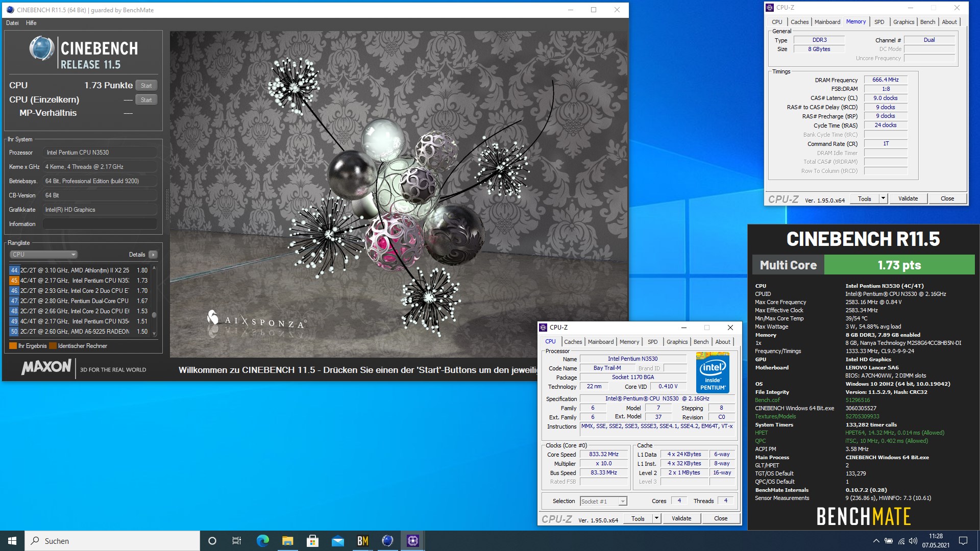Open Graphics tab in Memory CPU-Z window
The height and width of the screenshot is (551, 980).
pos(903,22)
